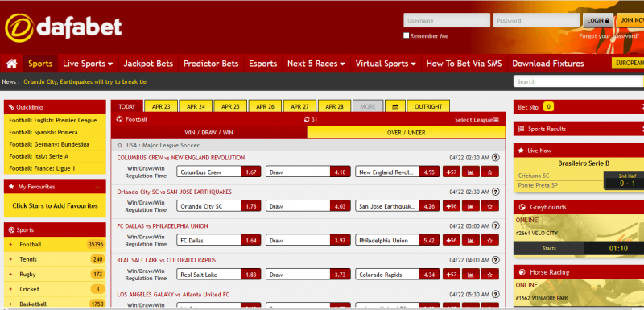Click the Orlando City Earthquakes news headline
Viewport: 644px width, 310px height.
point(85,81)
